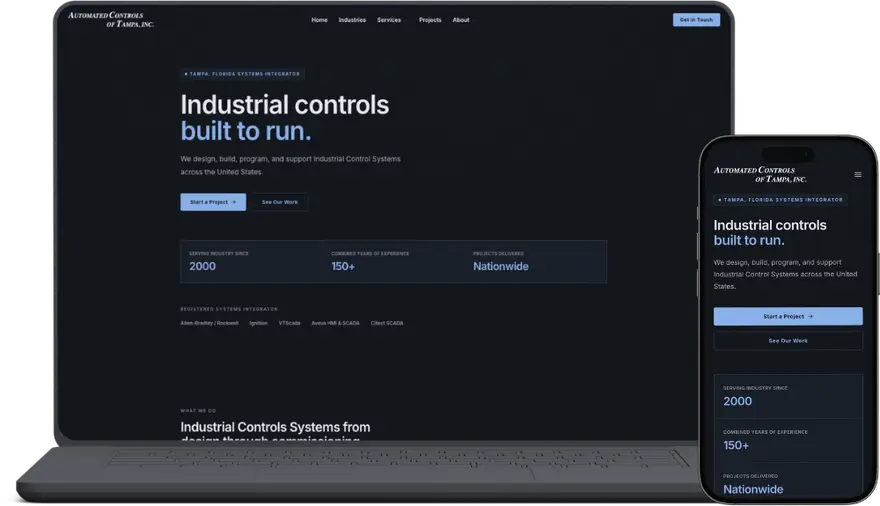The height and width of the screenshot is (506, 880).
Task: Tap Start a Project on the phone
Action: [788, 316]
